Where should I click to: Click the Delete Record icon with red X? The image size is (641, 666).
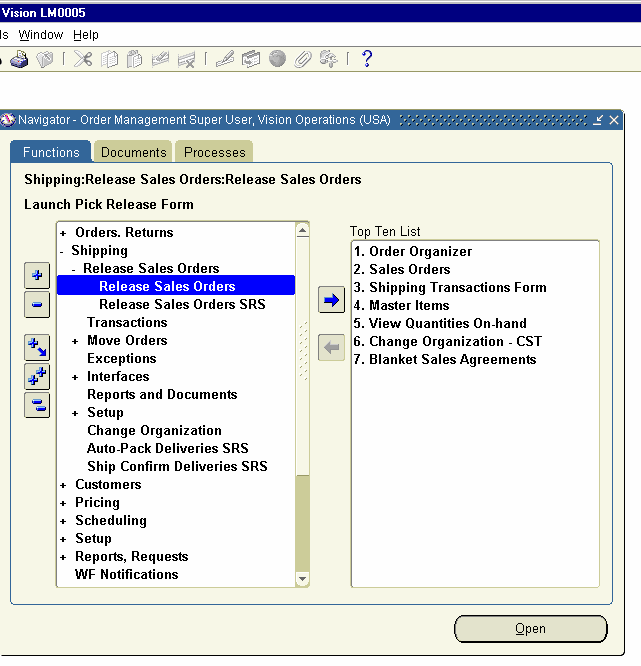click(186, 59)
